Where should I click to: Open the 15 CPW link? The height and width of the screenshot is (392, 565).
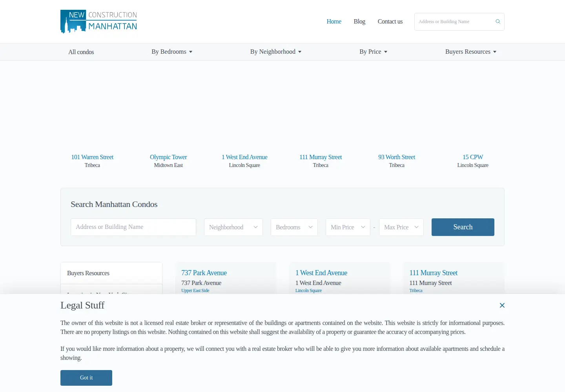473,157
